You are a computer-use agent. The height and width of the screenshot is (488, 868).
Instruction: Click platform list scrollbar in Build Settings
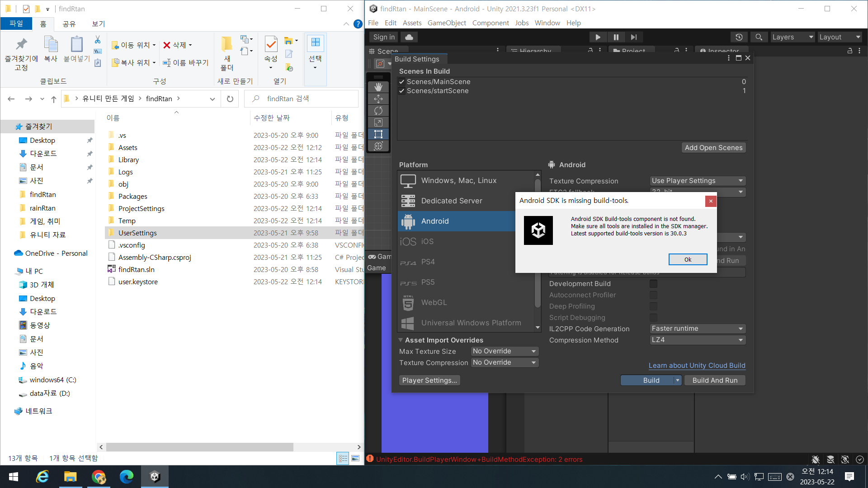pyautogui.click(x=538, y=244)
